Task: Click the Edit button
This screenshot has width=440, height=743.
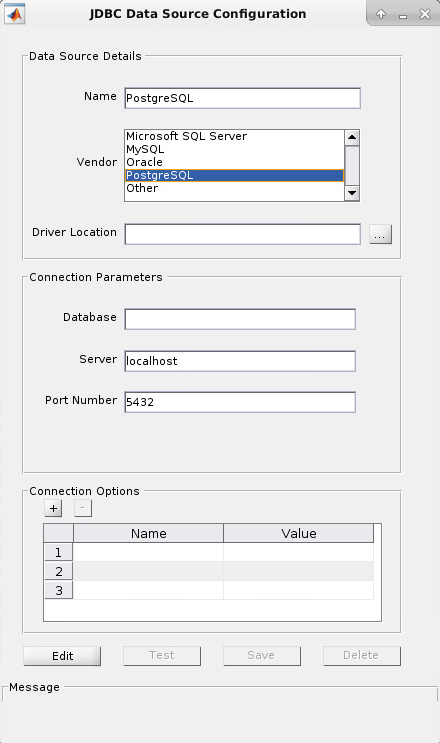Action: click(63, 656)
